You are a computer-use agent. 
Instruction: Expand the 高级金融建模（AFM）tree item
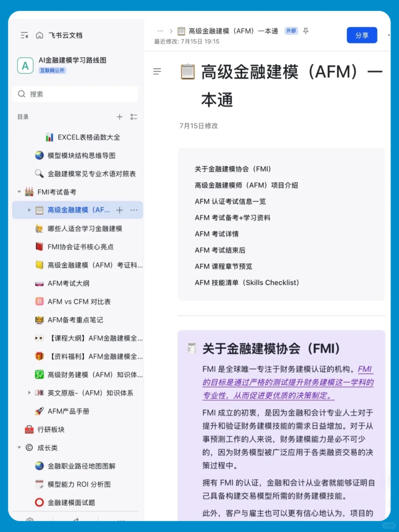[x=29, y=210]
